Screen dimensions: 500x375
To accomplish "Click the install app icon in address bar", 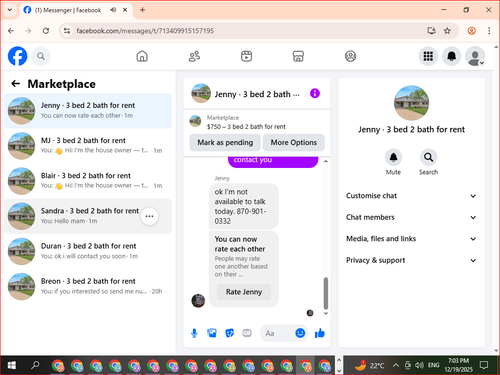I will coord(431,31).
